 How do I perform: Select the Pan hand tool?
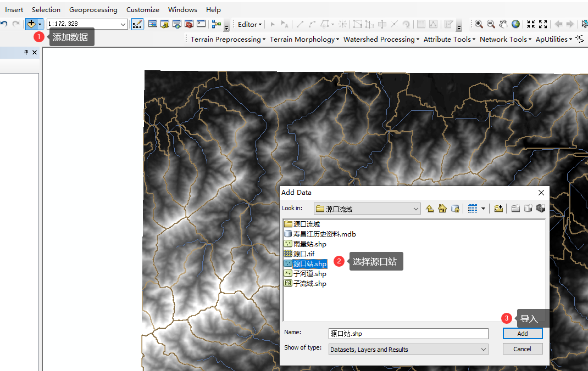[x=503, y=24]
